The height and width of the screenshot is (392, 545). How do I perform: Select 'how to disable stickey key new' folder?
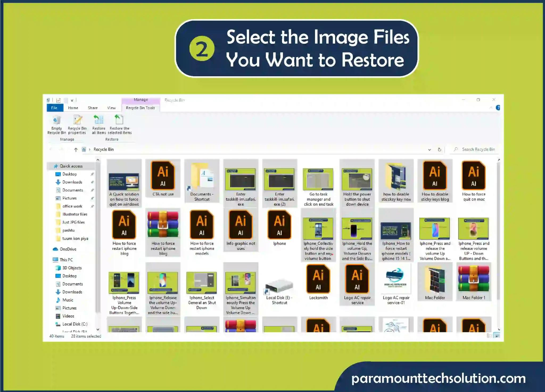pos(396,181)
